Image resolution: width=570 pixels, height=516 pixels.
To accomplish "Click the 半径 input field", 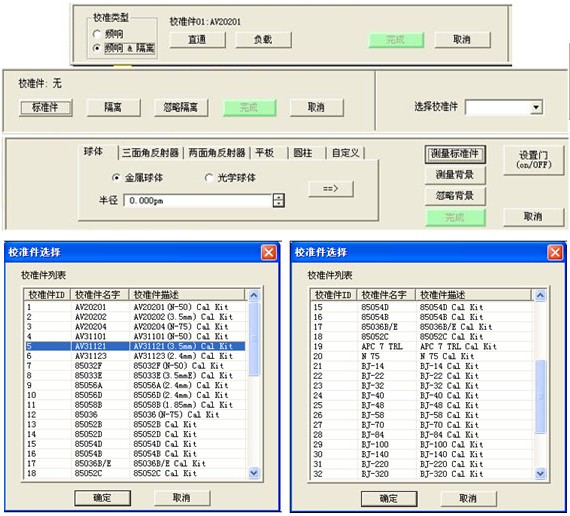I will click(x=198, y=200).
